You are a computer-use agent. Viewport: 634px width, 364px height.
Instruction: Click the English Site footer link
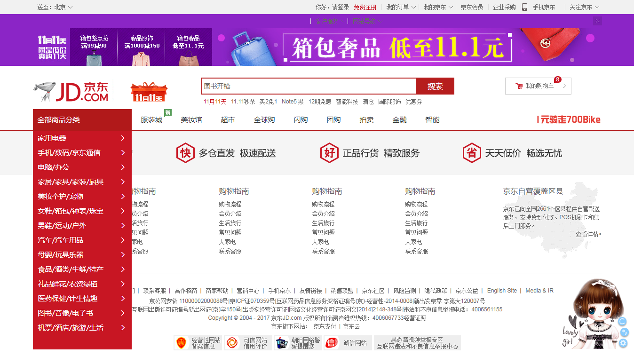pos(502,291)
